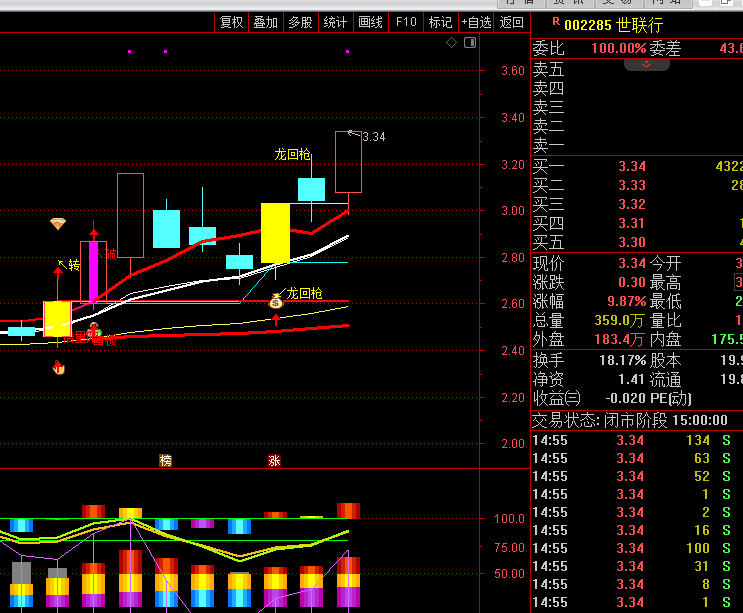743x613 pixels.
Task: Click the diamond gem signal icon on chart
Action: click(x=58, y=224)
